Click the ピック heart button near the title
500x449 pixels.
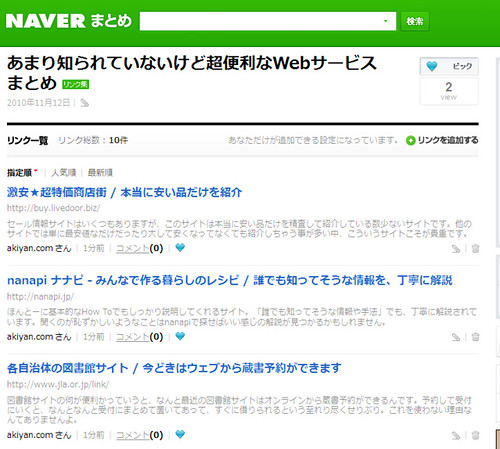pos(449,66)
